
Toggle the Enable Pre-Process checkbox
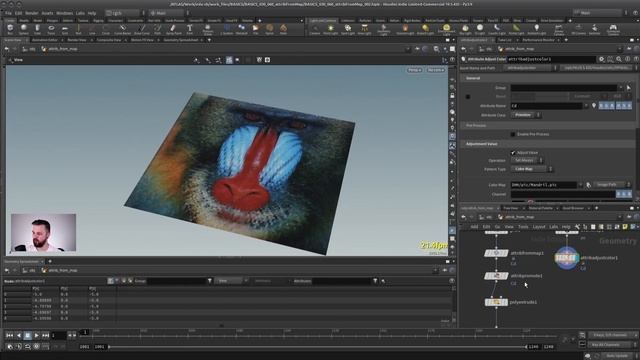point(513,134)
